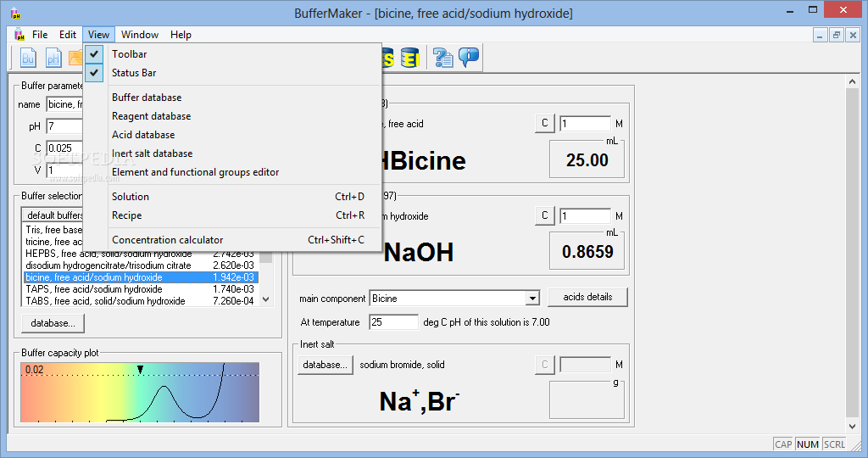This screenshot has height=458, width=868.
Task: Choose Inert salt database menu entry
Action: (x=232, y=154)
